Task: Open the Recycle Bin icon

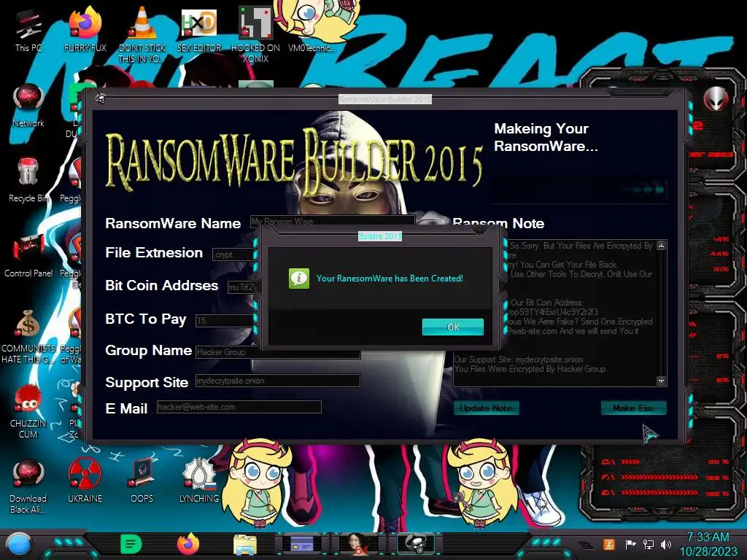Action: 28,180
